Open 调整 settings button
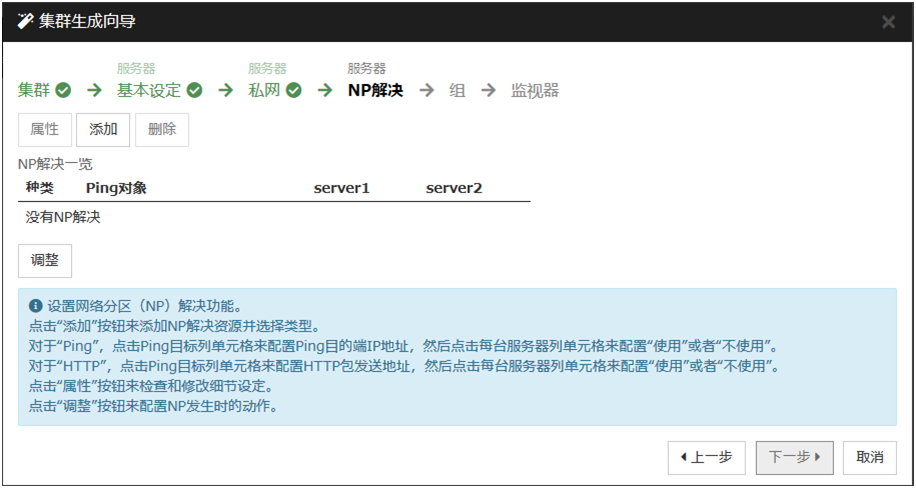 point(45,261)
